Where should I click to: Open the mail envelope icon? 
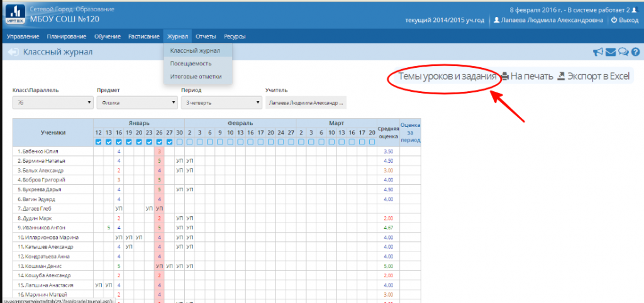(x=611, y=52)
